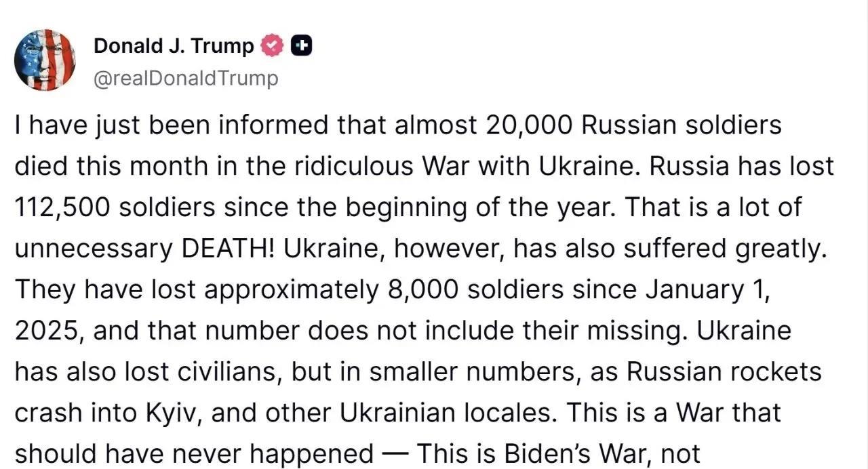Click the black plus badge icon
The height and width of the screenshot is (469, 868).
coord(300,46)
